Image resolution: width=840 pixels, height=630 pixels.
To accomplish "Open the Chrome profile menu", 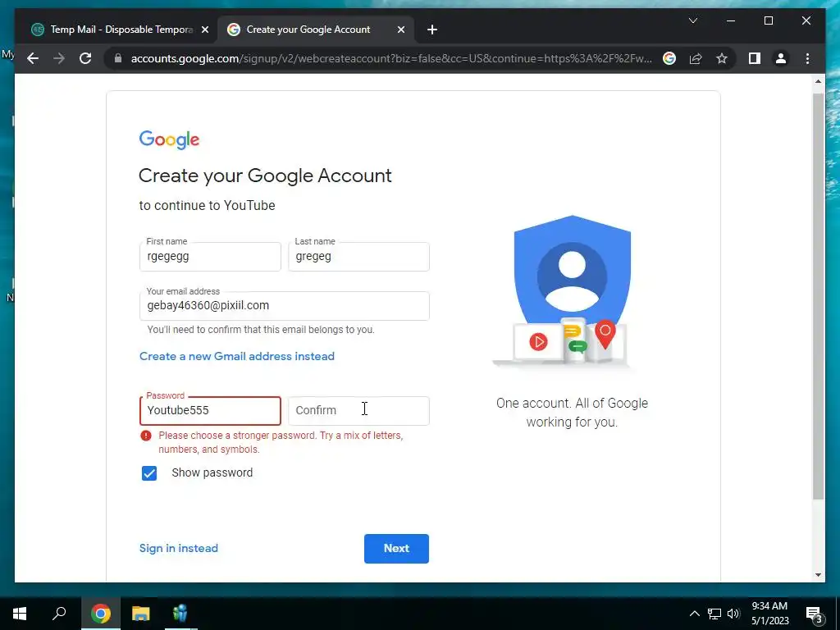I will click(781, 58).
